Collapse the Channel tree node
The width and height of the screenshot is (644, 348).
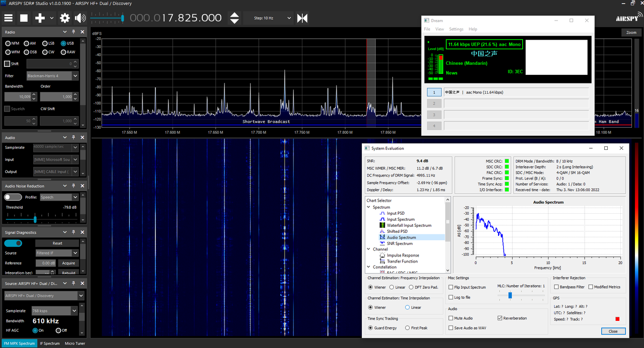click(369, 249)
